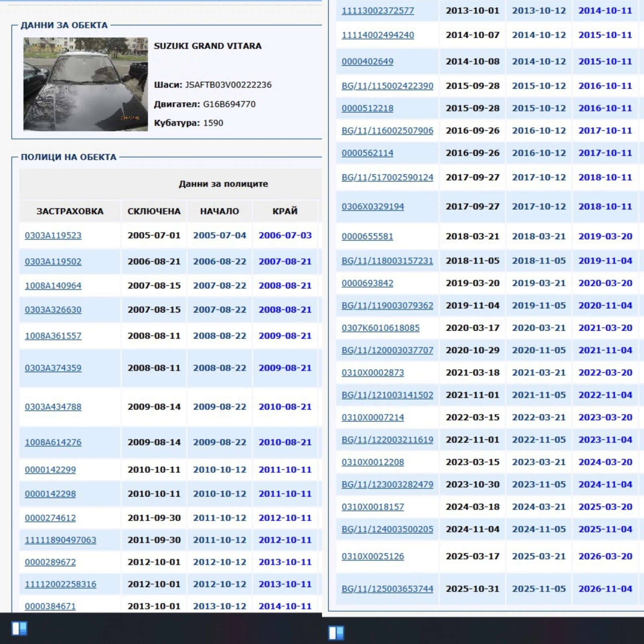This screenshot has width=644, height=644.
Task: Open policy link 0307K6010618085
Action: pos(380,328)
